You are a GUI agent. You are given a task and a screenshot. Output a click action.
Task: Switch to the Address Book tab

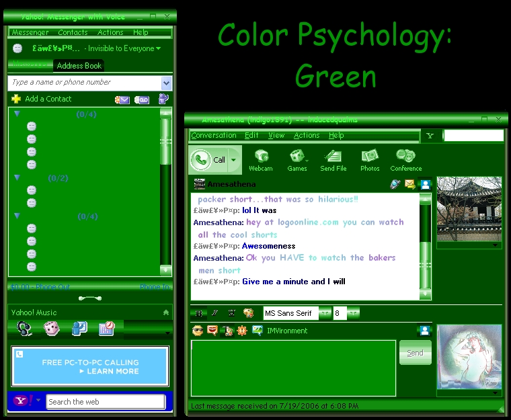click(x=79, y=66)
